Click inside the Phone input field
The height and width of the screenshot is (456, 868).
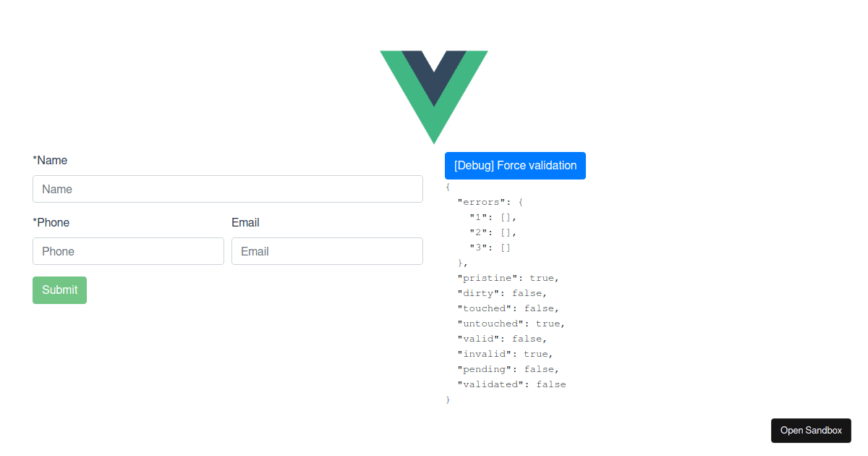coord(128,251)
